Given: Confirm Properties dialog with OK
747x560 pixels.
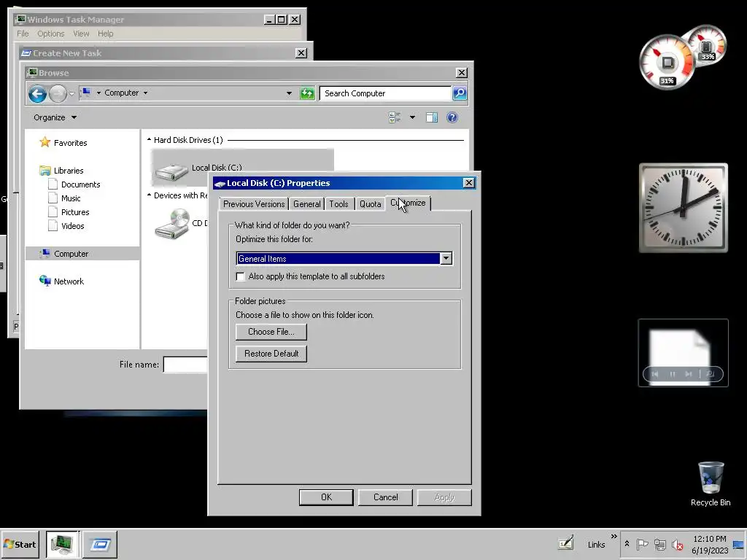Looking at the screenshot, I should pyautogui.click(x=326, y=497).
